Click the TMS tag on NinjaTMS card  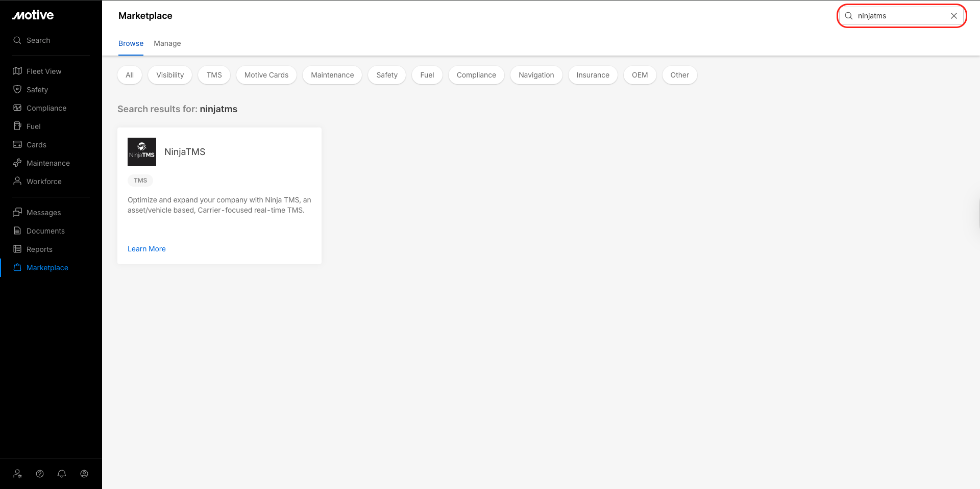[140, 181]
